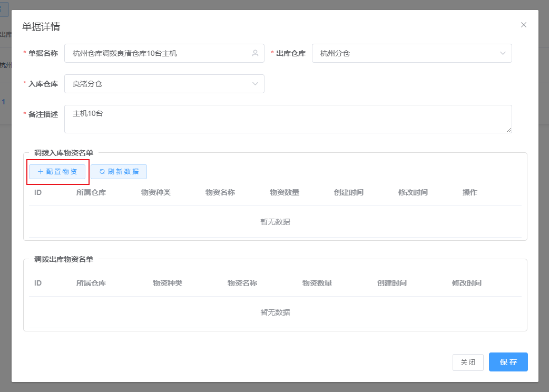The image size is (549, 392).
Task: Click the 配置物资 button
Action: click(x=57, y=172)
